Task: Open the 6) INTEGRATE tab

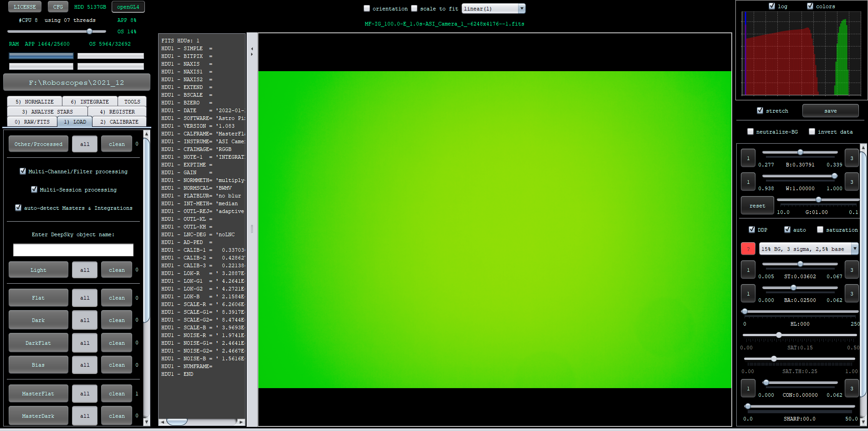Action: [90, 102]
